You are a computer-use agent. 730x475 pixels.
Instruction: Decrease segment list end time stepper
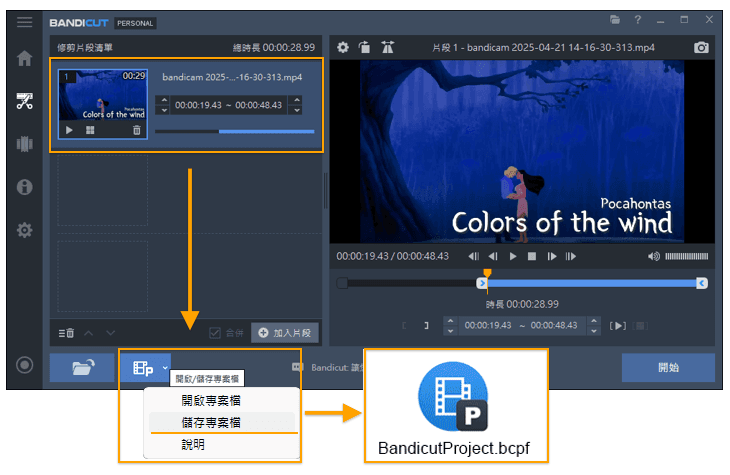pyautogui.click(x=297, y=110)
